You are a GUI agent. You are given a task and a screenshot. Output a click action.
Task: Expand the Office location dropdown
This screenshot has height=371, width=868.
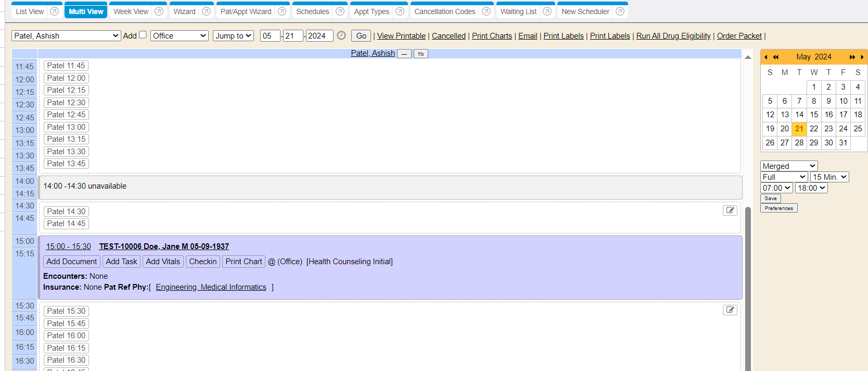[x=180, y=35]
